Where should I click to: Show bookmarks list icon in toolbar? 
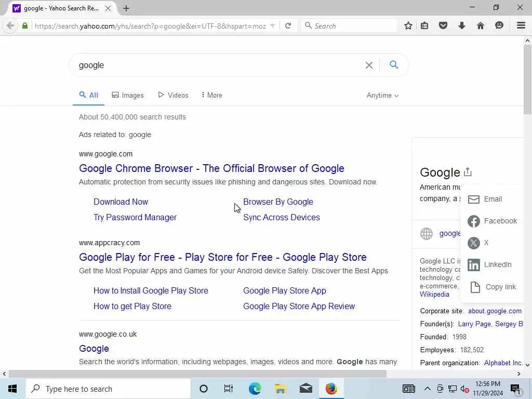[x=424, y=26]
